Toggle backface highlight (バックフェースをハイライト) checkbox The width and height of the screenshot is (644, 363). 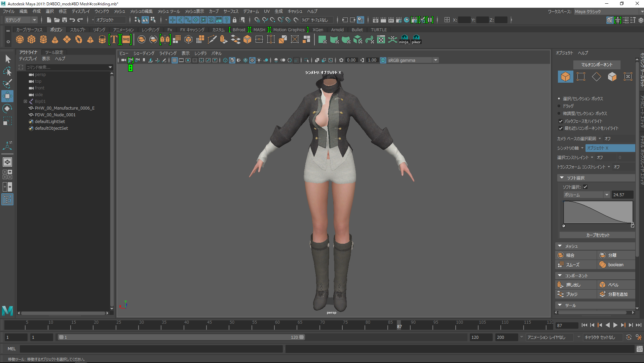pyautogui.click(x=561, y=121)
